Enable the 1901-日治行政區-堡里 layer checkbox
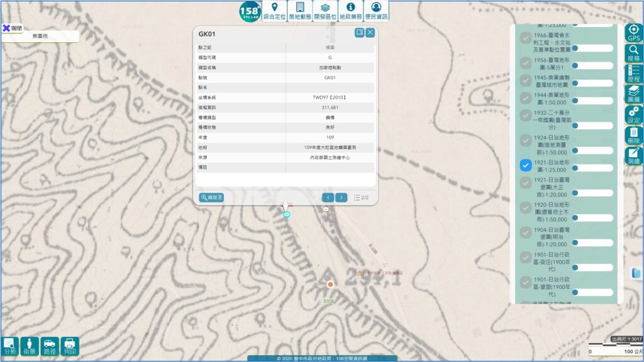The width and height of the screenshot is (644, 362). coord(525,283)
